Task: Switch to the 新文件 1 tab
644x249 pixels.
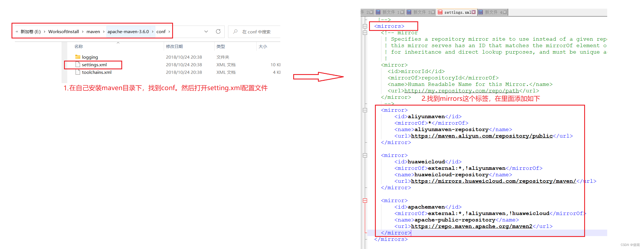Action: [x=390, y=12]
